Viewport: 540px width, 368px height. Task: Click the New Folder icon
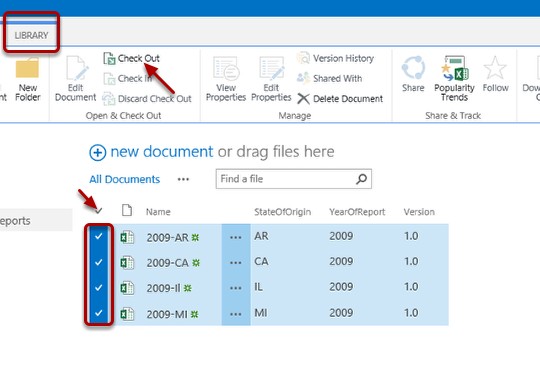27,68
